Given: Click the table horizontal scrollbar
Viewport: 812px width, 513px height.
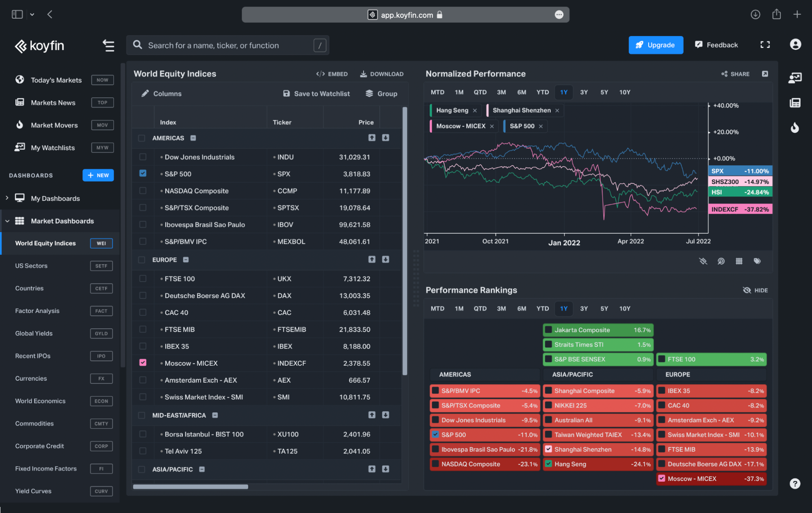Looking at the screenshot, I should tap(191, 487).
